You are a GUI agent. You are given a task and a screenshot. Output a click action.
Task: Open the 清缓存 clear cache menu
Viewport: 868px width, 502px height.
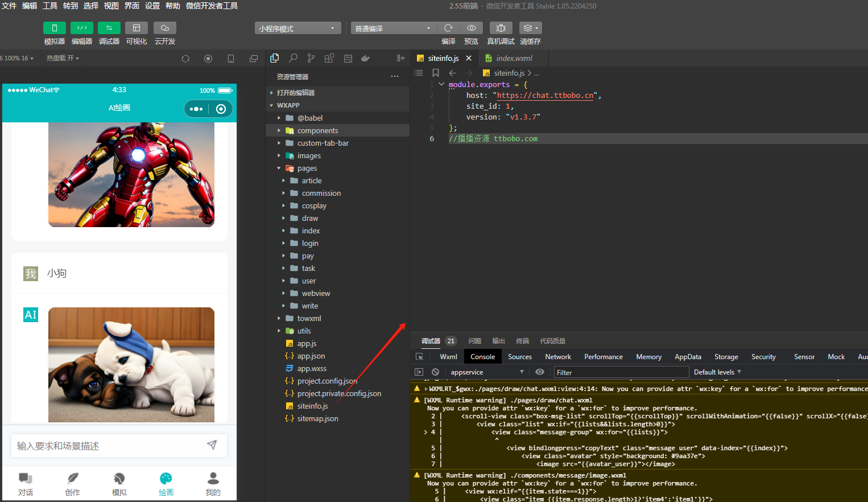(x=530, y=28)
